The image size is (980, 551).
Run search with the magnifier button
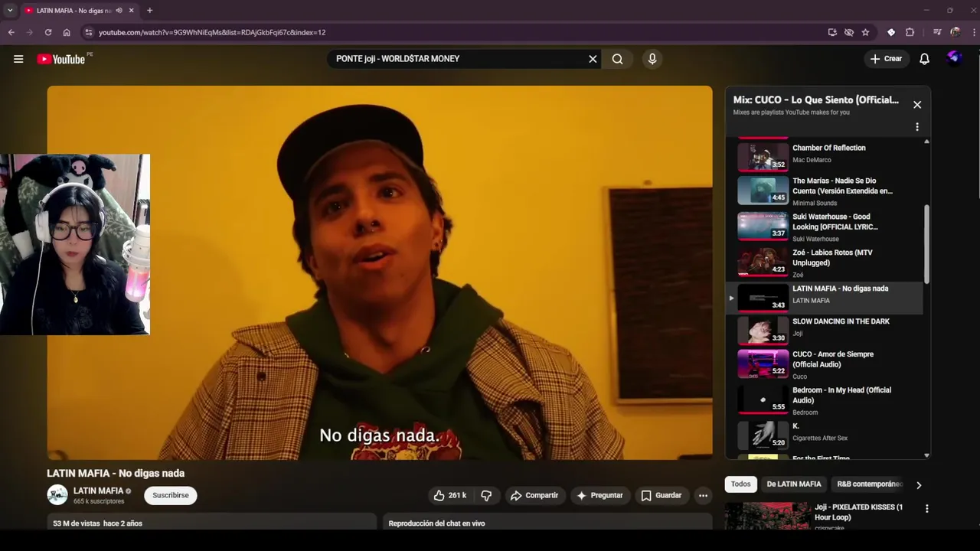click(617, 59)
